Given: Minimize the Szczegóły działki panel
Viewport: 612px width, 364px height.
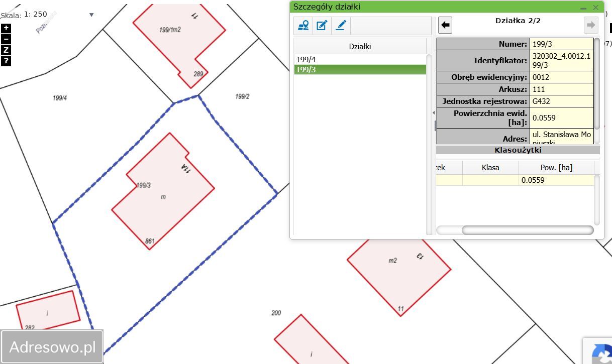Looking at the screenshot, I should [x=583, y=8].
